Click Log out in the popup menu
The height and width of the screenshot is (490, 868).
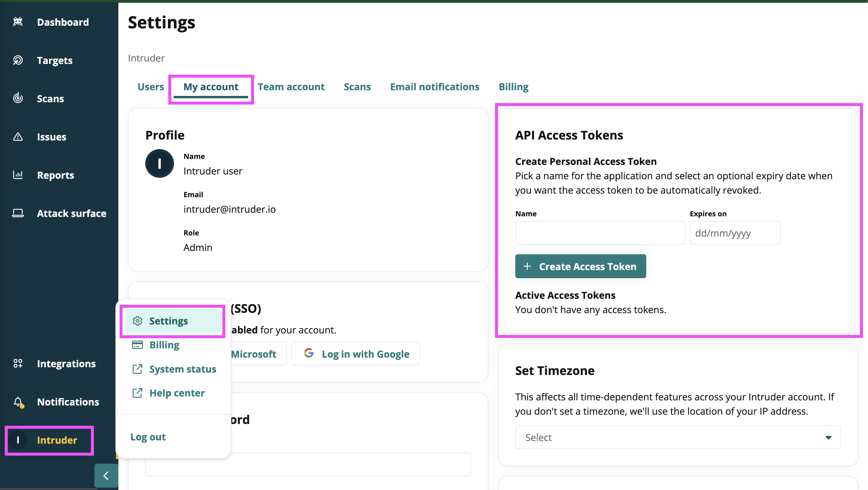[148, 437]
